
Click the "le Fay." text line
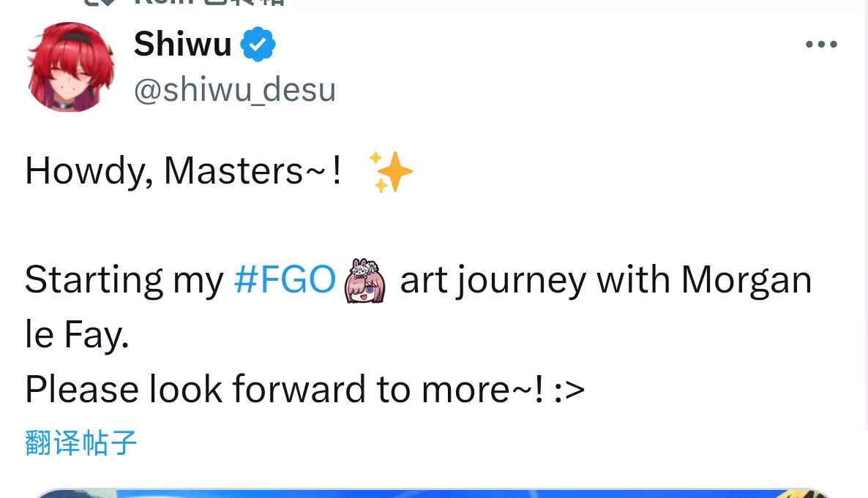77,335
